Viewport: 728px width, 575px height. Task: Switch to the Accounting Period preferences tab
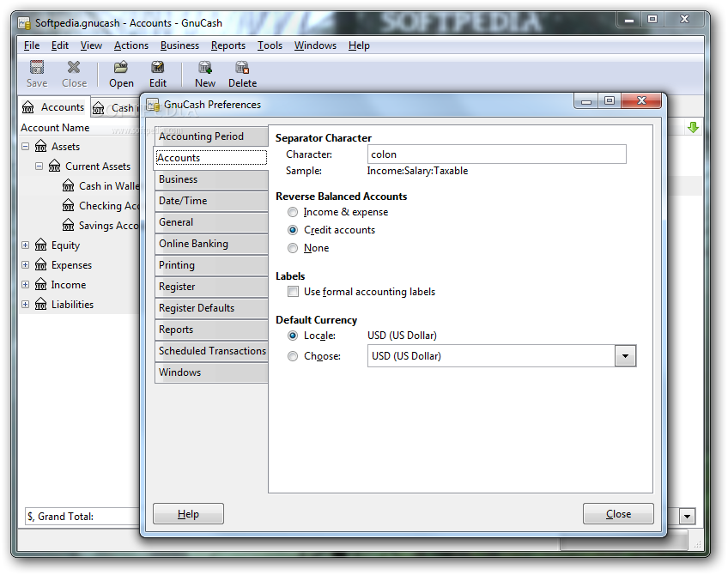tap(212, 136)
